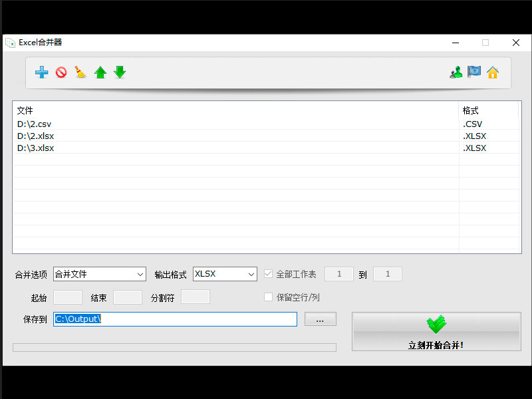Open the language flag icon

[x=474, y=72]
